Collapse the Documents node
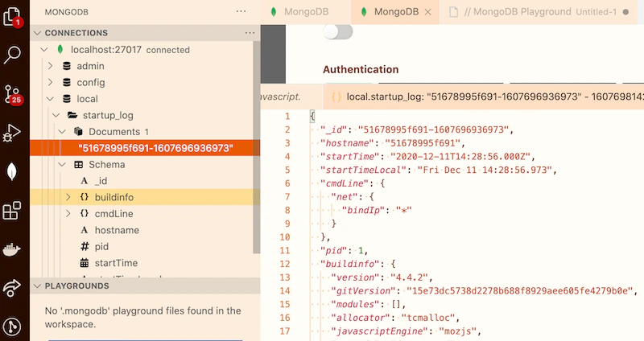This screenshot has height=341, width=644. coord(63,132)
